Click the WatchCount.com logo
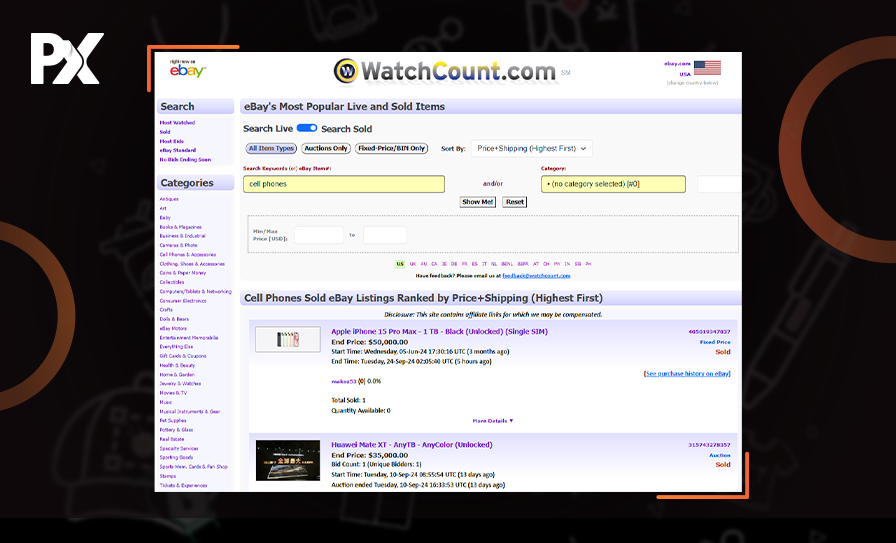This screenshot has width=896, height=543. (445, 72)
